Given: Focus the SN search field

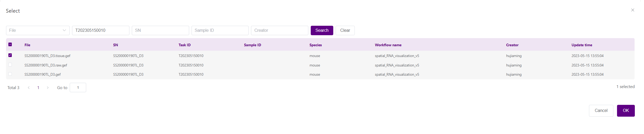Looking at the screenshot, I should (160, 30).
